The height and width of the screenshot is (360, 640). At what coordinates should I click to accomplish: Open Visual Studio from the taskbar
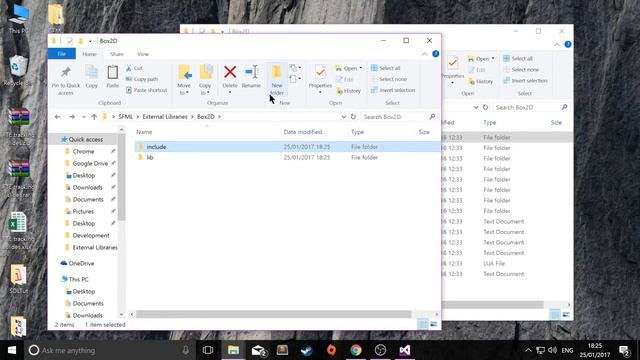point(404,350)
